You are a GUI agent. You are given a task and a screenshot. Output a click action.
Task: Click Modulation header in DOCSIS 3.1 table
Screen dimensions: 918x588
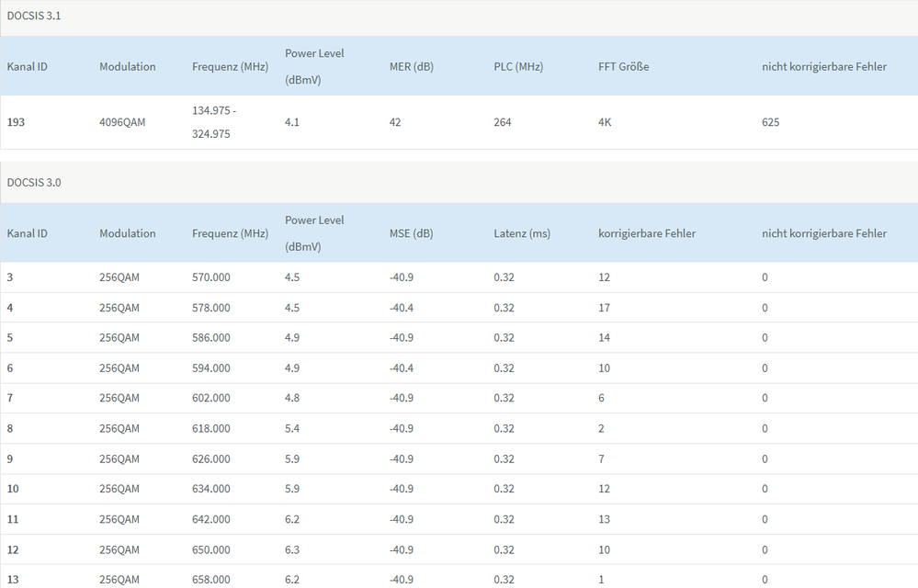click(x=128, y=67)
